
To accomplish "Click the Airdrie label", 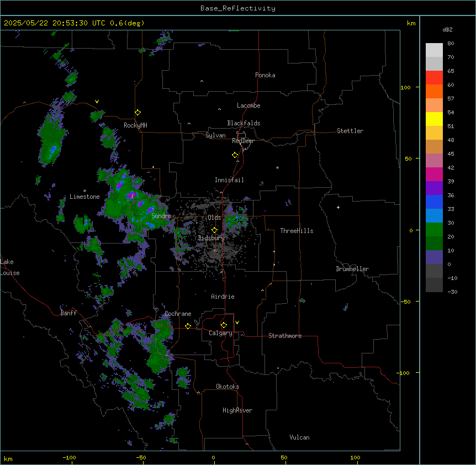I will (223, 297).
